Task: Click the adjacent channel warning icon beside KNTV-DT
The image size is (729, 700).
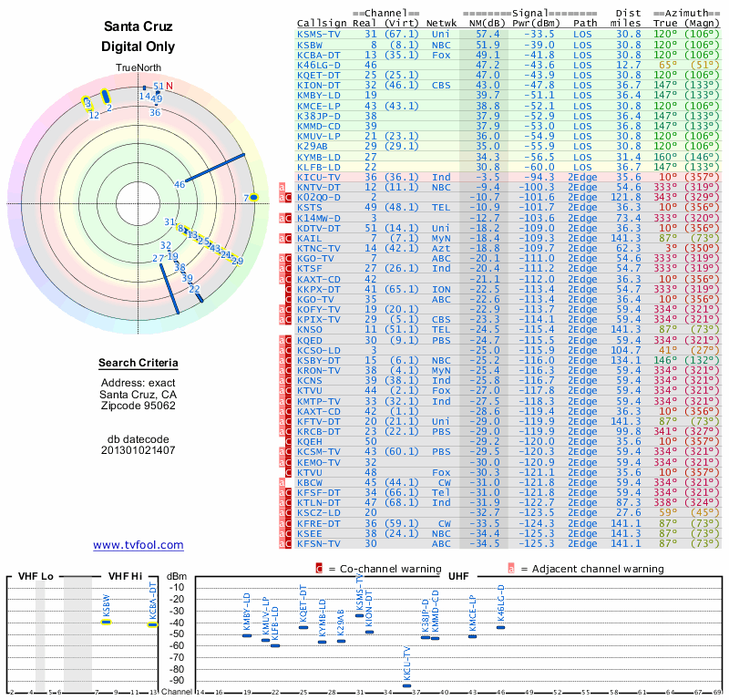Action: click(281, 186)
